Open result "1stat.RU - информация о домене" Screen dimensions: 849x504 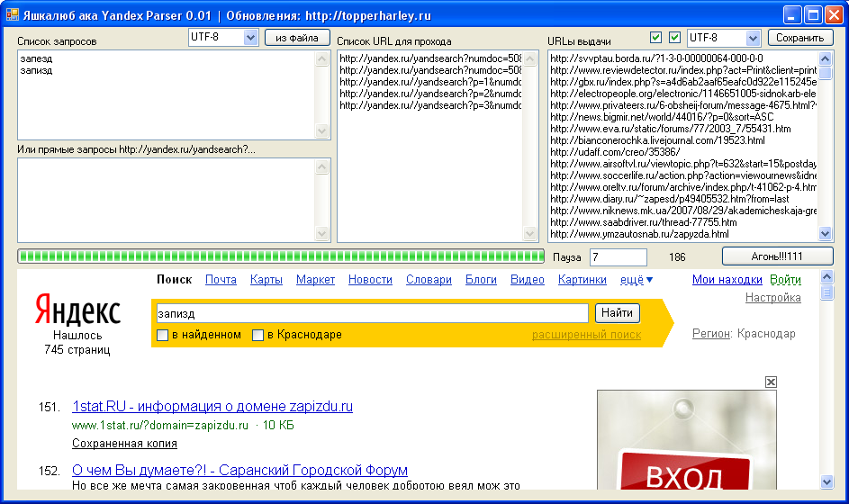pos(212,406)
